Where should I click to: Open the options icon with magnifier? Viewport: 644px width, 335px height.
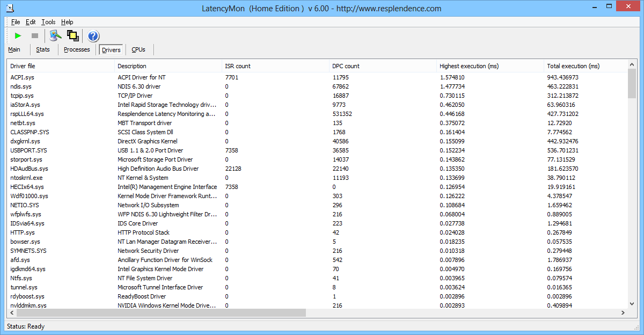coord(55,35)
